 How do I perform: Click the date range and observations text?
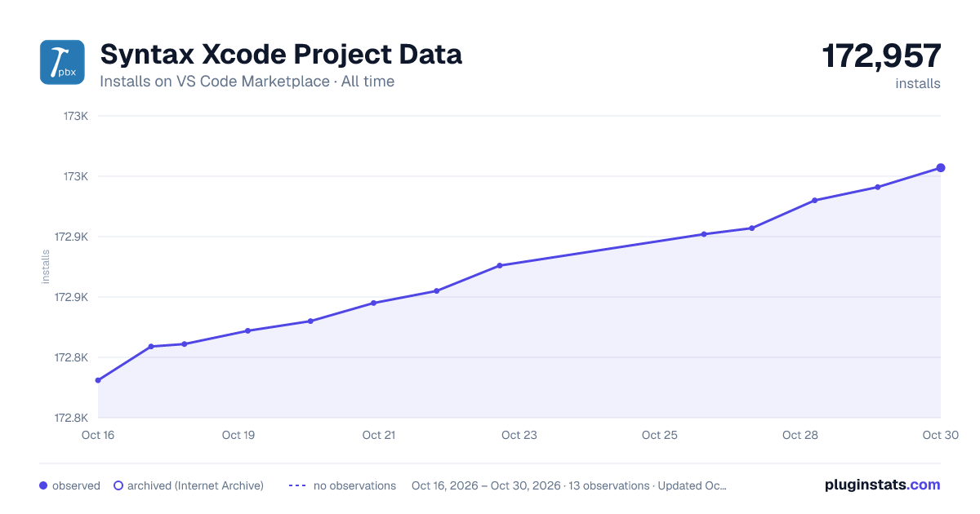click(x=569, y=485)
